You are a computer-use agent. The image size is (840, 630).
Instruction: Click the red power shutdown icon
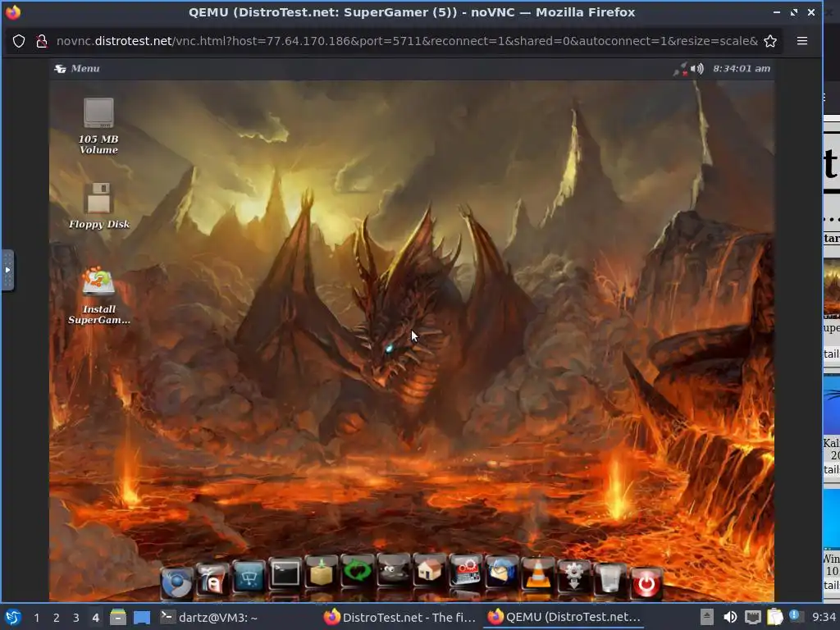tap(646, 583)
